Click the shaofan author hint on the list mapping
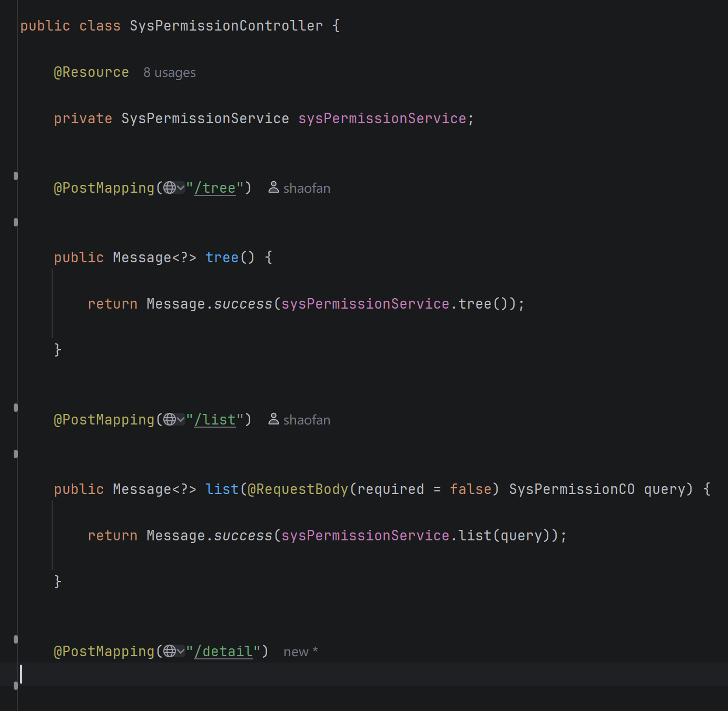The image size is (728, 711). pyautogui.click(x=307, y=420)
